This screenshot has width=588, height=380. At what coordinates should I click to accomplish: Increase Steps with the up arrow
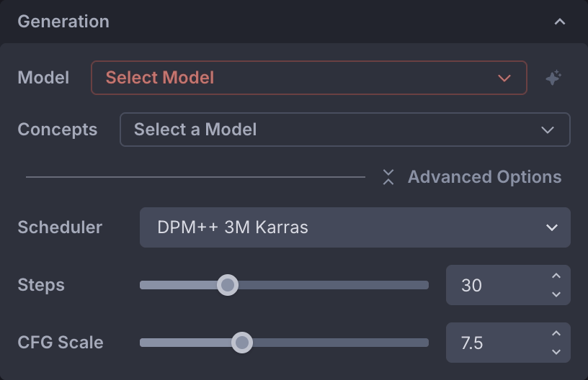(x=556, y=276)
